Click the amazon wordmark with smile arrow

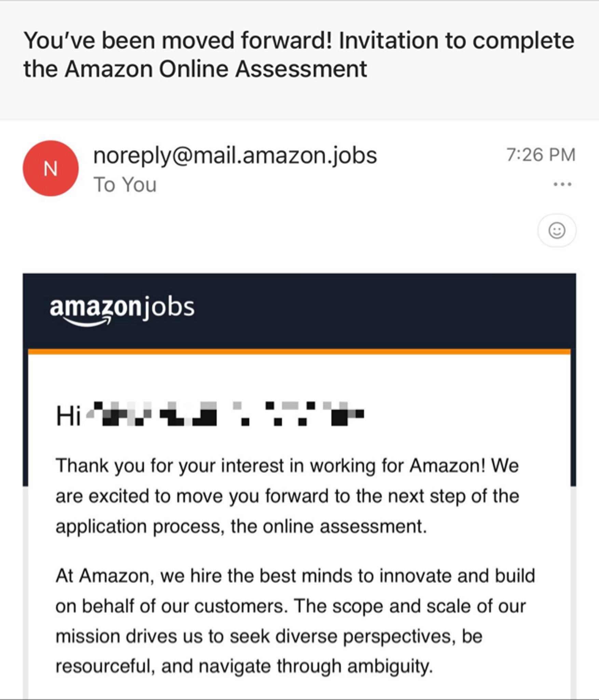click(x=95, y=310)
